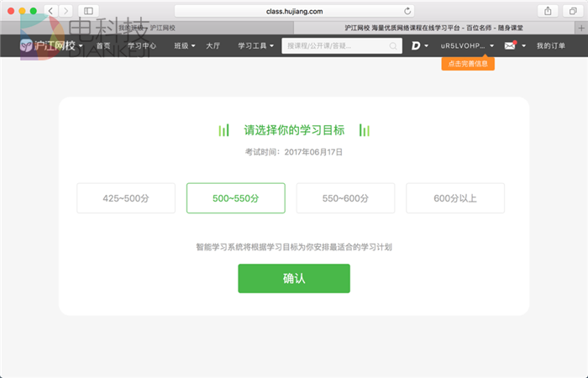Click the 考试时间：2017年06月17日 text
The image size is (588, 378).
pyautogui.click(x=294, y=152)
